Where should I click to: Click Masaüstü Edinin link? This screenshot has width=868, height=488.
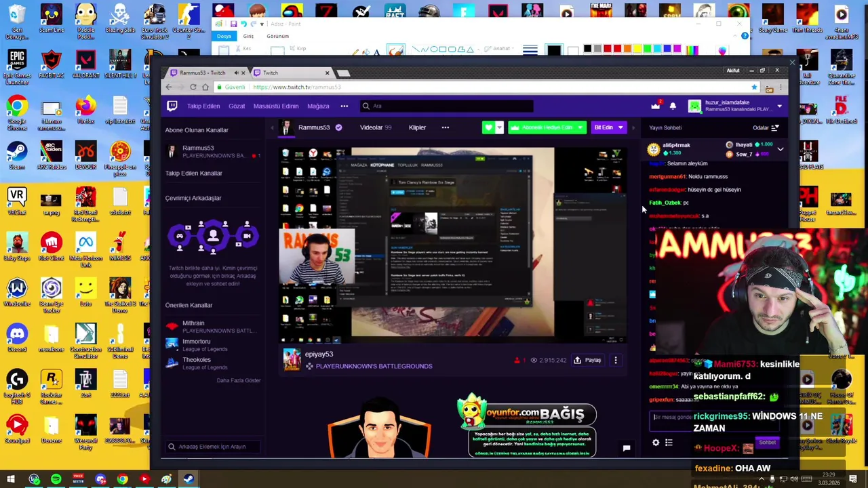pyautogui.click(x=275, y=106)
